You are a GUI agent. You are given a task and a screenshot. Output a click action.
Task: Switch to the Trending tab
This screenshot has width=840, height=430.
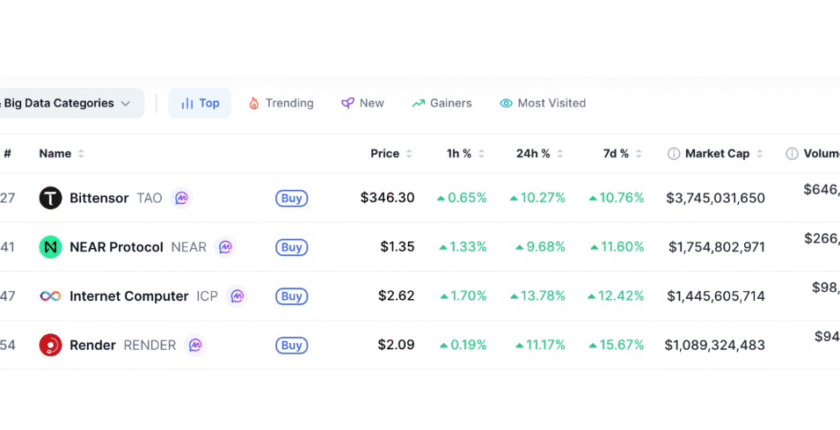[281, 103]
